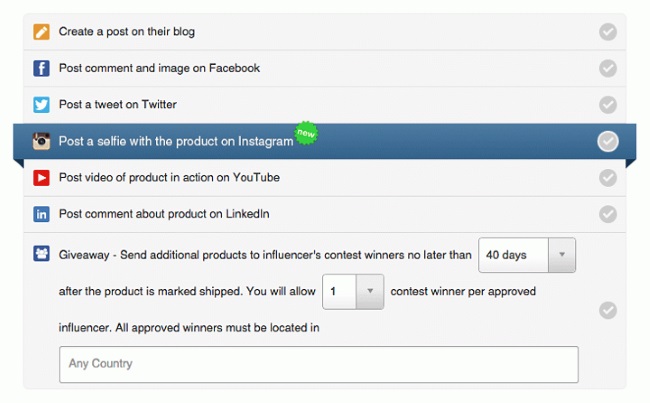The width and height of the screenshot is (650, 403).
Task: Click the Facebook icon
Action: (41, 68)
